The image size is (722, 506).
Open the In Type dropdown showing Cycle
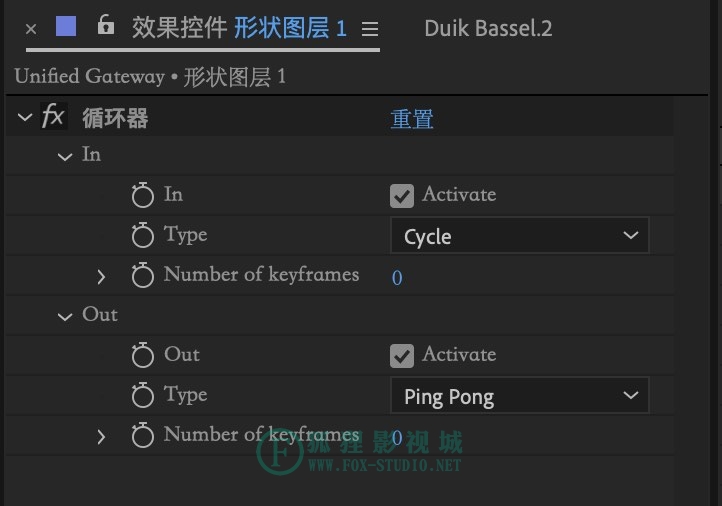[520, 235]
